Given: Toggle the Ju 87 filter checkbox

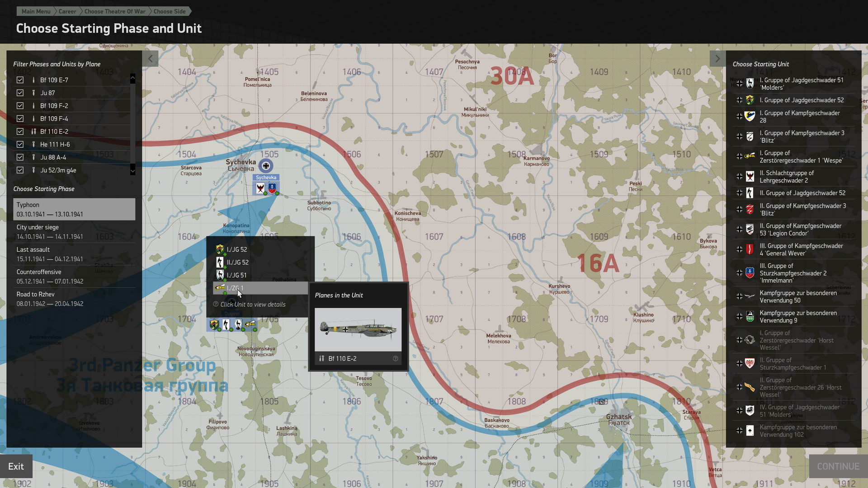Looking at the screenshot, I should 20,93.
